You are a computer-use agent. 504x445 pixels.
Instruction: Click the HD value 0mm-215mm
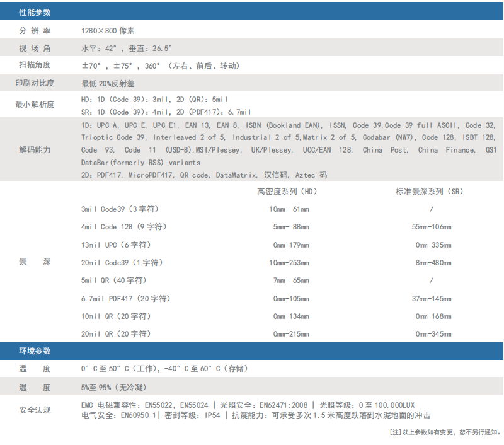pyautogui.click(x=291, y=335)
